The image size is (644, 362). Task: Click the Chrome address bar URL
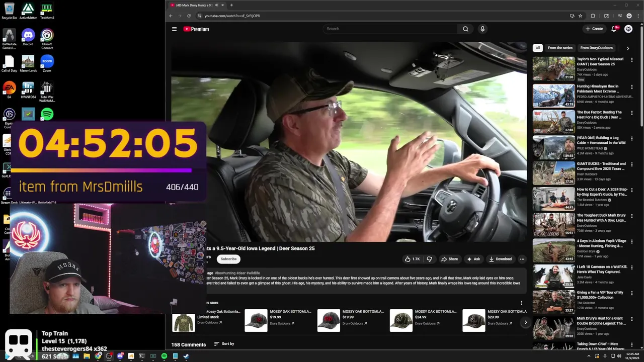click(232, 16)
